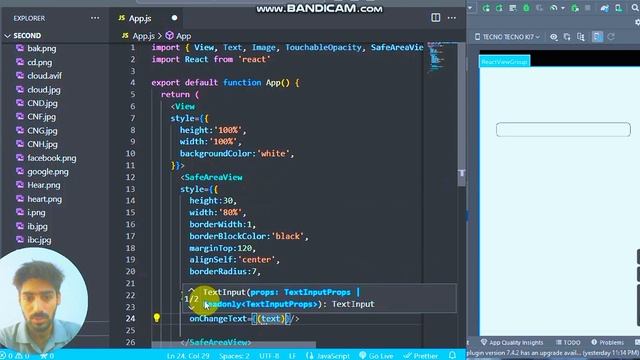The height and width of the screenshot is (360, 640).
Task: Open editor More Actions ellipsis menu
Action: (x=452, y=18)
